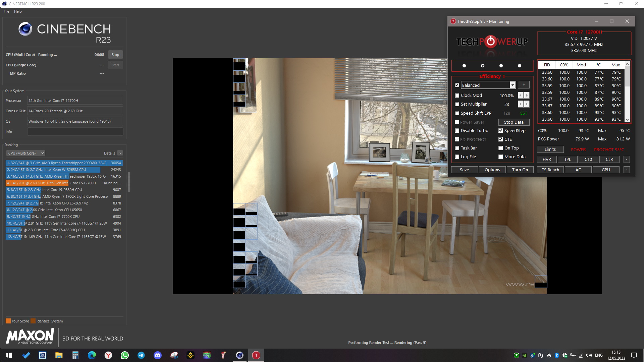Open WhatsApp from the taskbar
Image resolution: width=644 pixels, height=362 pixels.
[125, 355]
